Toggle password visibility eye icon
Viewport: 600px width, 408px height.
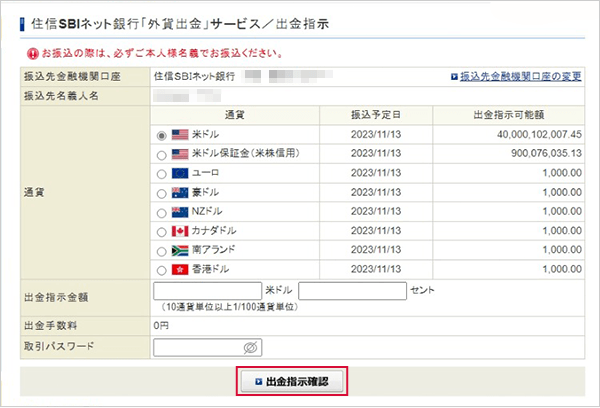pyautogui.click(x=251, y=347)
